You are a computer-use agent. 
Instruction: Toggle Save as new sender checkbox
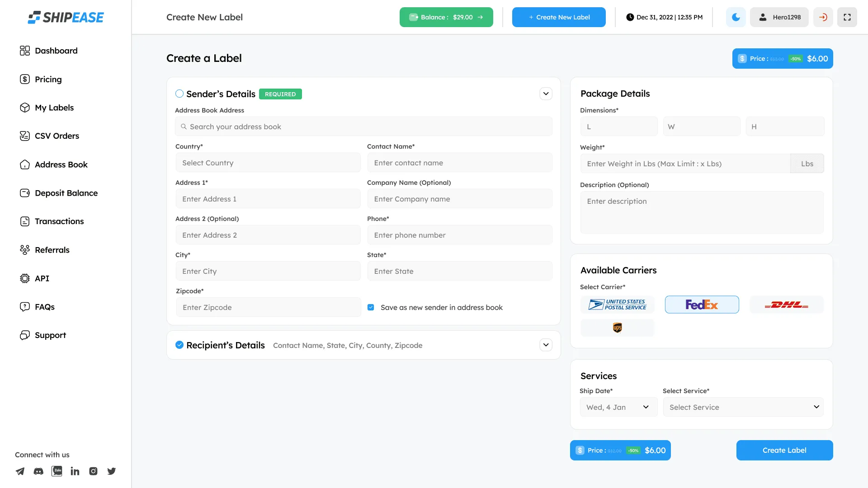[371, 307]
